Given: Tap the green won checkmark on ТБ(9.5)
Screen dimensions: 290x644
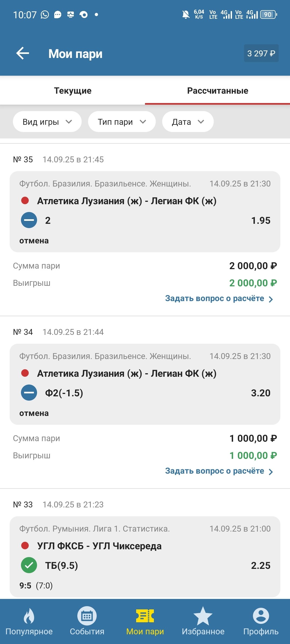Looking at the screenshot, I should (x=29, y=565).
